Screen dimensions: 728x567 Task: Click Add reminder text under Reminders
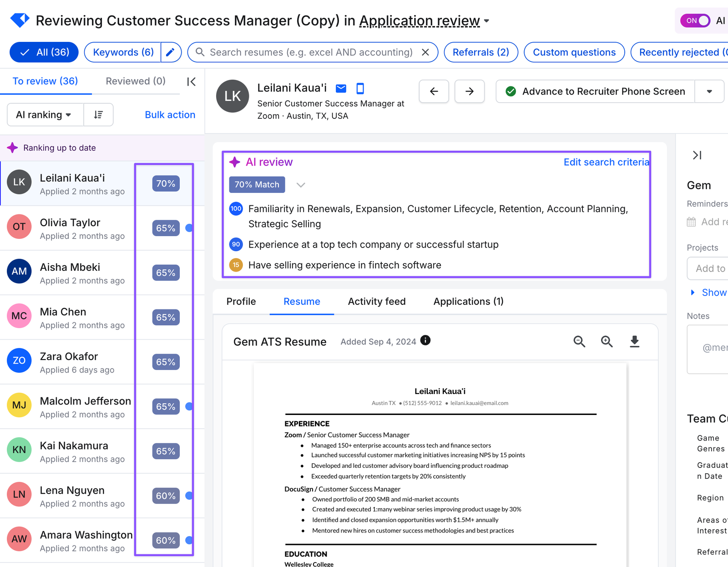pos(714,222)
